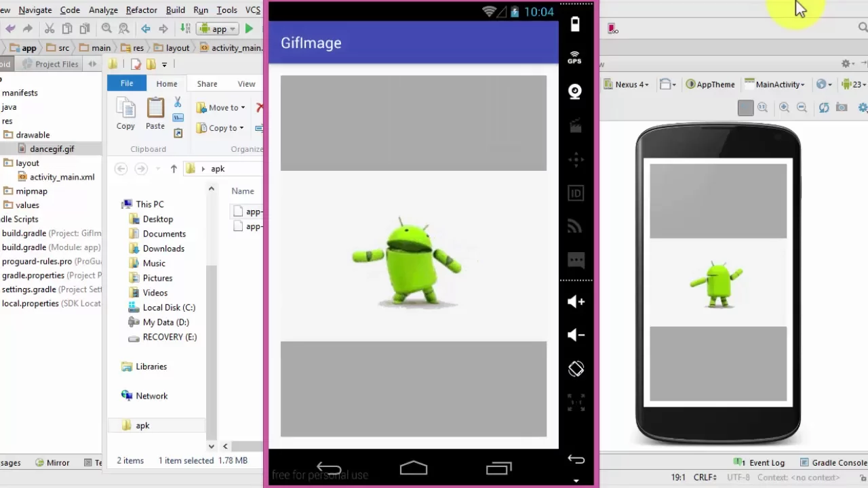Viewport: 868px width, 488px height.
Task: Click the Replace magnifier icon in toolbar
Action: click(123, 28)
